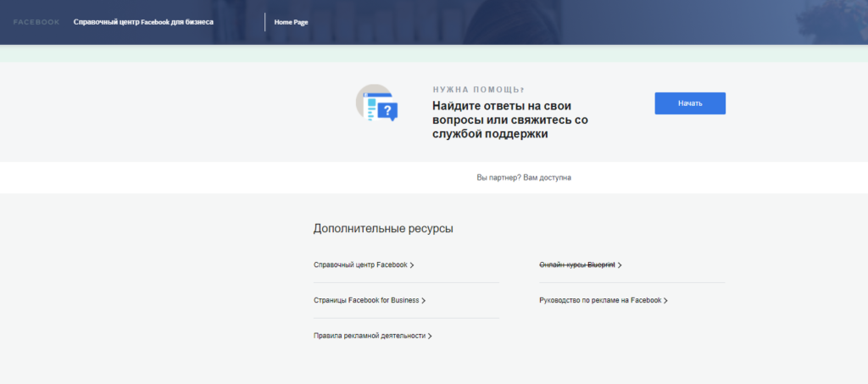Viewport: 868px width, 384px height.
Task: Click chevron next to Страницы Facebook for Business
Action: pyautogui.click(x=423, y=301)
